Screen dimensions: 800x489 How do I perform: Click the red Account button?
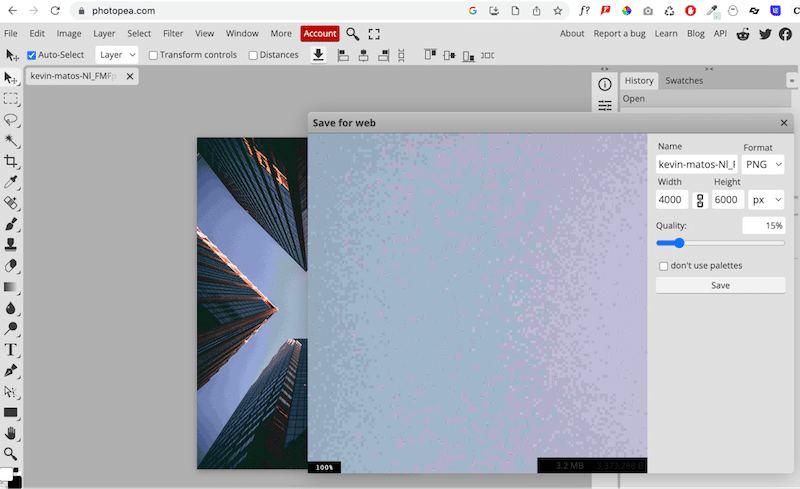320,33
